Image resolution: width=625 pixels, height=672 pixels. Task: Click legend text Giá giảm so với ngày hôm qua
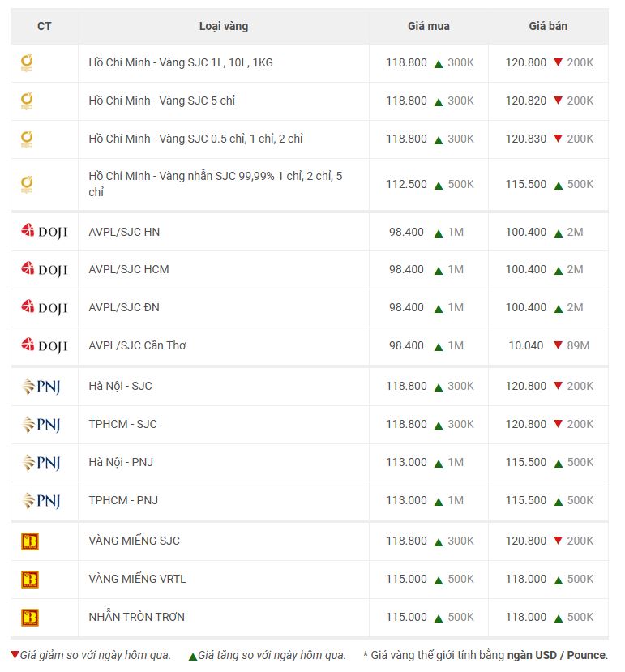point(95,655)
